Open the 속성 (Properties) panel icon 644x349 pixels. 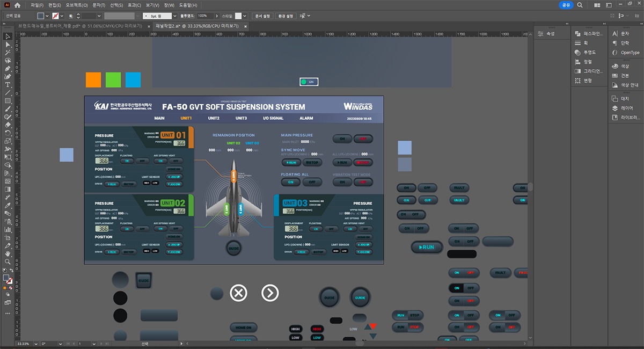point(546,34)
